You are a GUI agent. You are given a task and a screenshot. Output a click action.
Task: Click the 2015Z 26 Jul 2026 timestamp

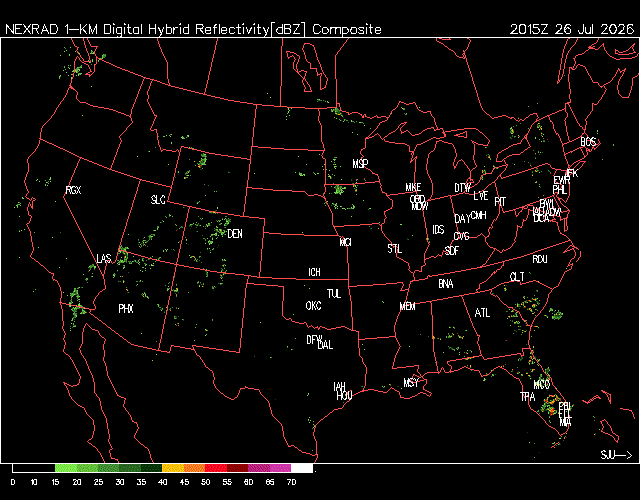pyautogui.click(x=571, y=29)
